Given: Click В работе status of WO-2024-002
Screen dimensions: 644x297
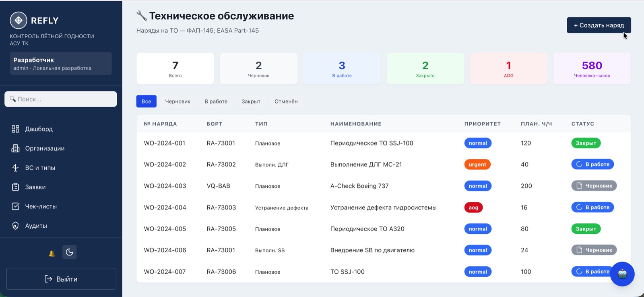Looking at the screenshot, I should tap(592, 164).
